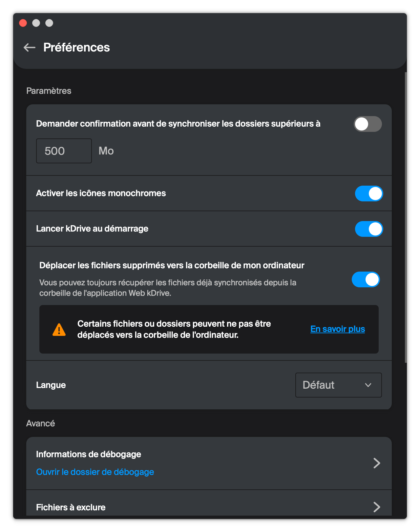Open Fichiers à exclure with its chevron

(377, 507)
